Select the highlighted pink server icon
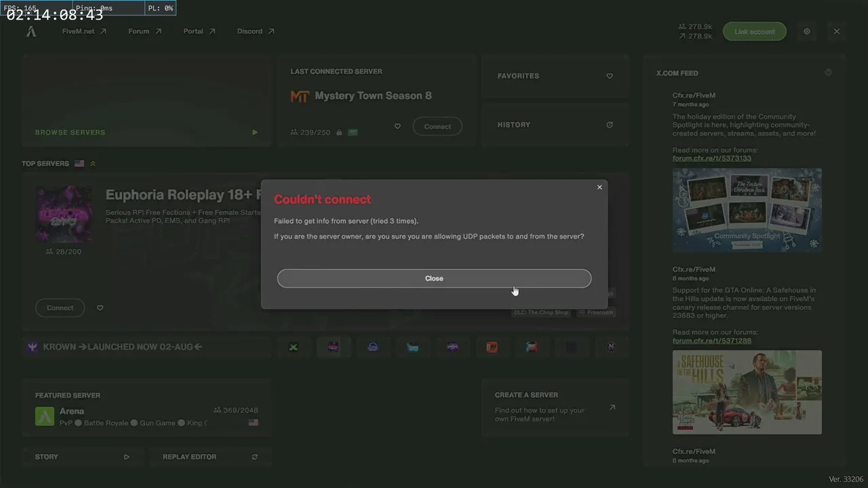This screenshot has height=488, width=868. point(333,347)
